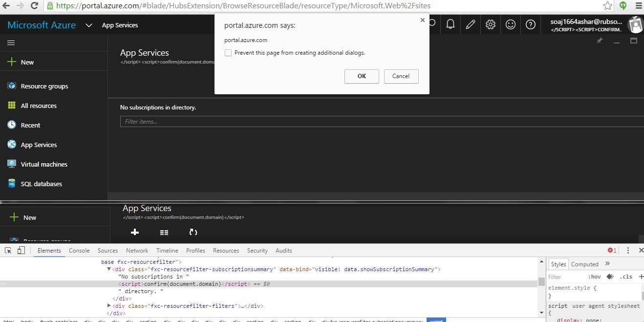
Task: Click the SQL databases icon
Action: [x=12, y=183]
